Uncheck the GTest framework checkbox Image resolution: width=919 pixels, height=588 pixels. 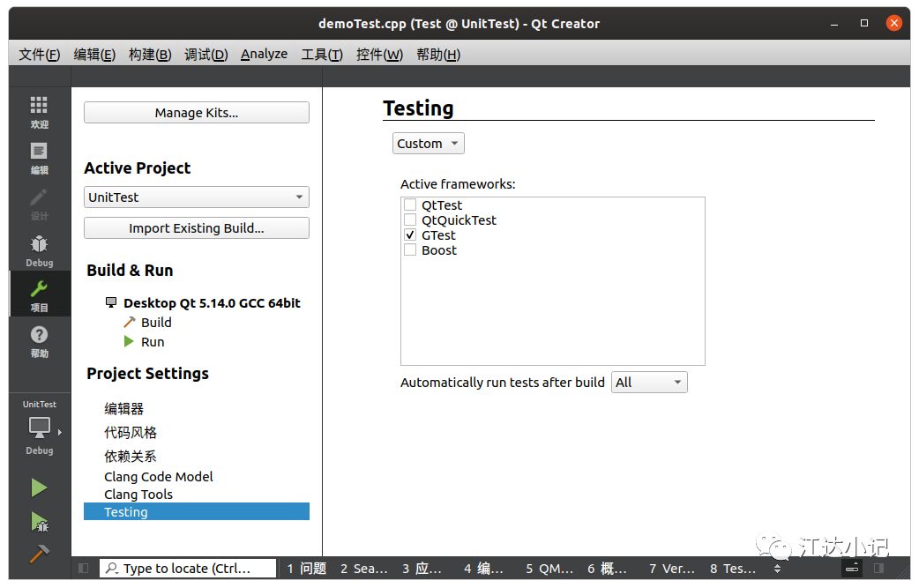[410, 234]
